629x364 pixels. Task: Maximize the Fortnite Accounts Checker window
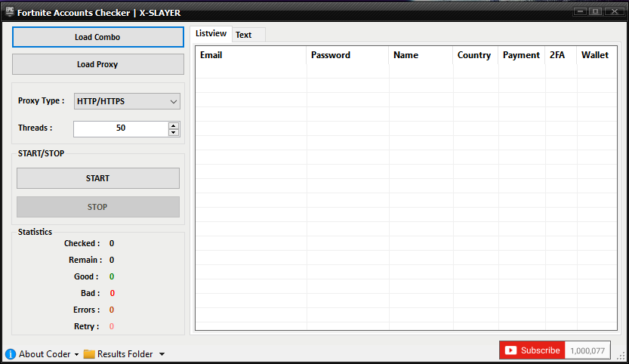click(x=596, y=11)
